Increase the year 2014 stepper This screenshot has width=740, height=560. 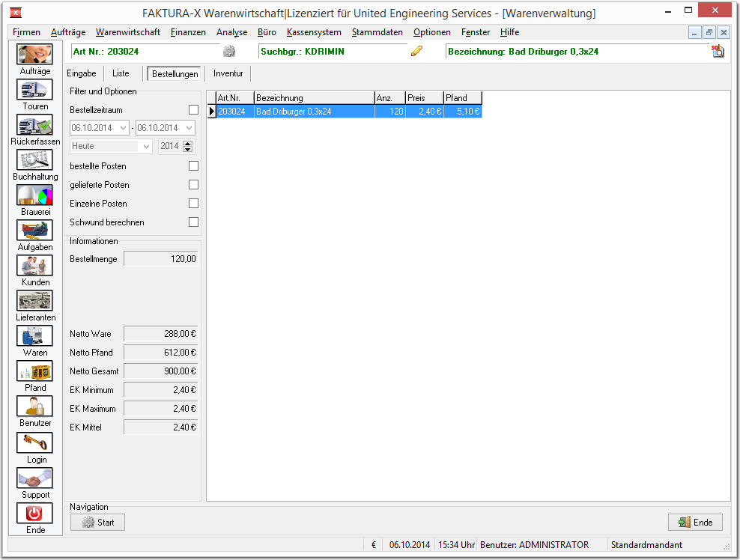[x=188, y=144]
